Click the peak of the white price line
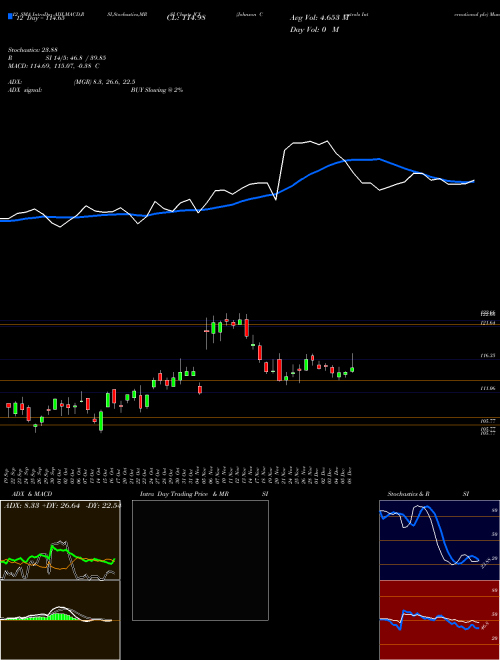This screenshot has width=500, height=660. 327,141
